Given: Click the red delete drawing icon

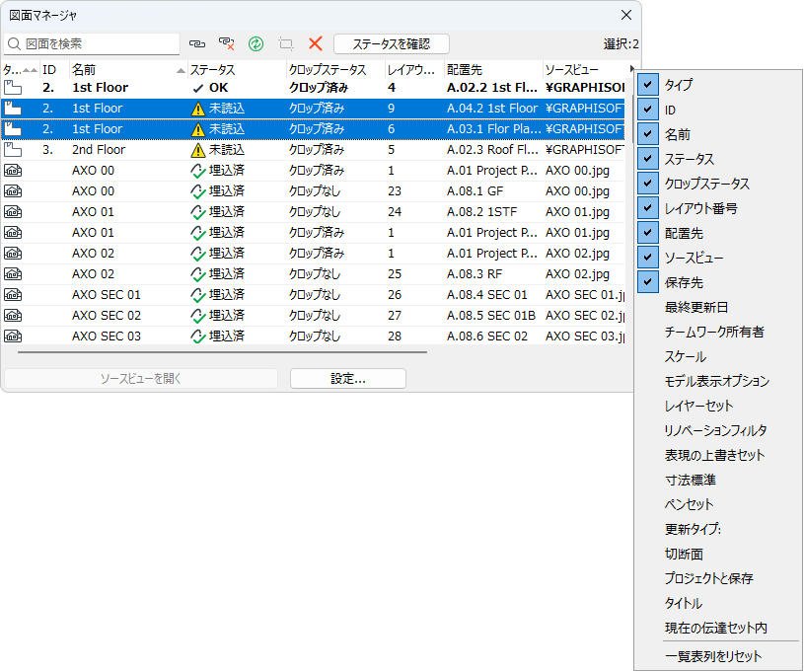Looking at the screenshot, I should pyautogui.click(x=314, y=43).
